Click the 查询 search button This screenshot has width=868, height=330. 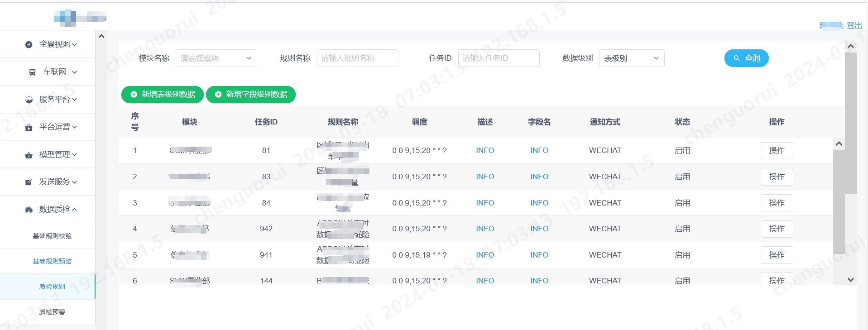pyautogui.click(x=747, y=58)
